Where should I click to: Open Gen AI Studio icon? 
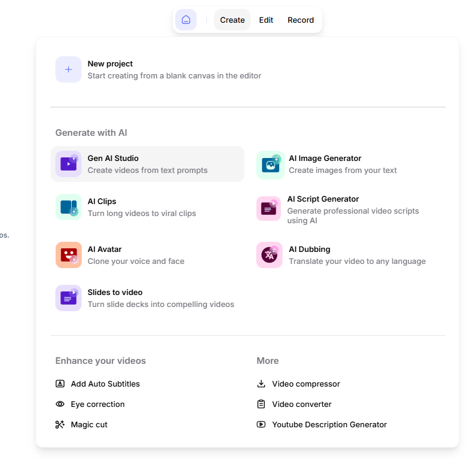tap(68, 164)
